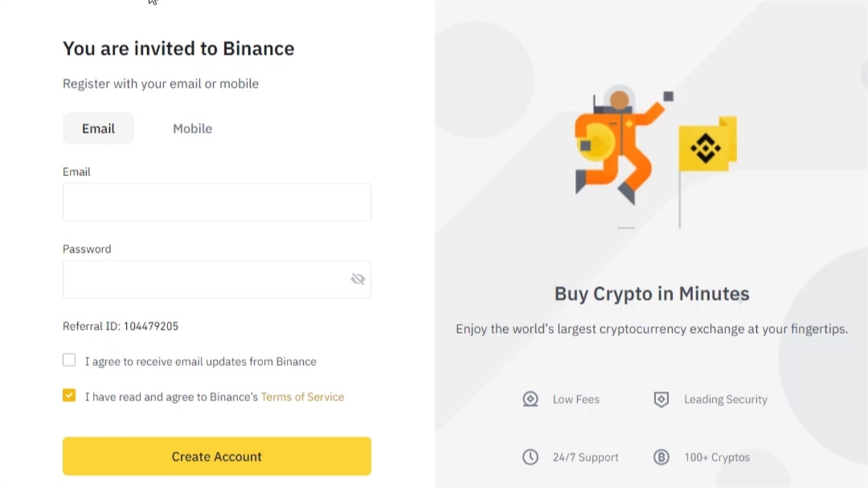
Task: Enable email updates from Binance checkbox
Action: pyautogui.click(x=69, y=361)
